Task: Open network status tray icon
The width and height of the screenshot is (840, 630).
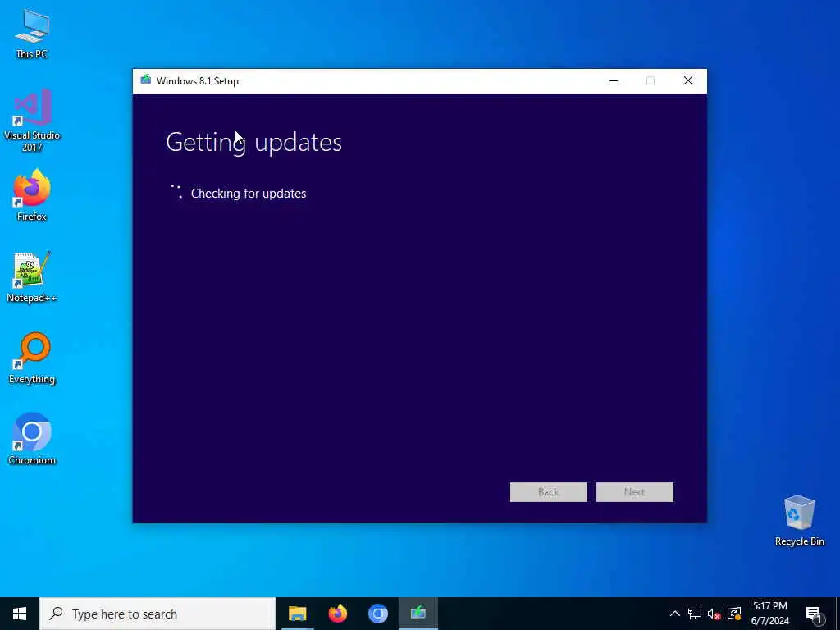Action: click(x=695, y=614)
